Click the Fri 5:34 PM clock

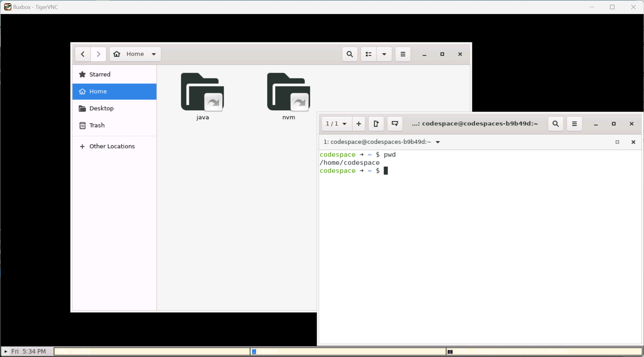pyautogui.click(x=29, y=351)
